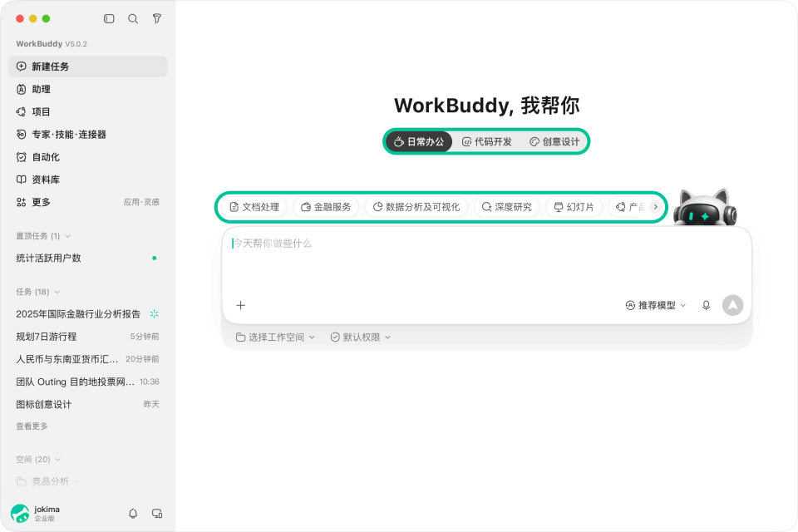798x532 pixels.
Task: Choose the 深度研究 chip
Action: 507,207
